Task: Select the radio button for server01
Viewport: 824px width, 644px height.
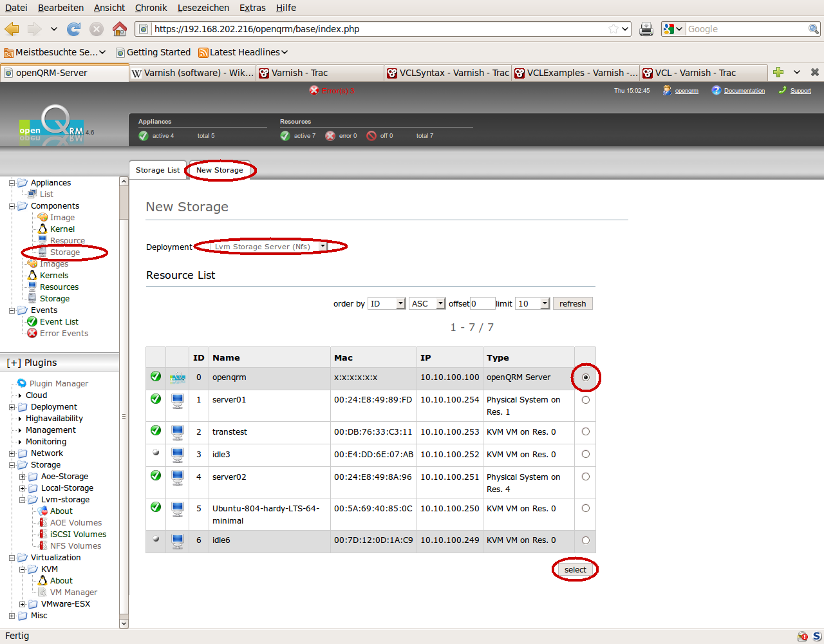Action: (585, 400)
